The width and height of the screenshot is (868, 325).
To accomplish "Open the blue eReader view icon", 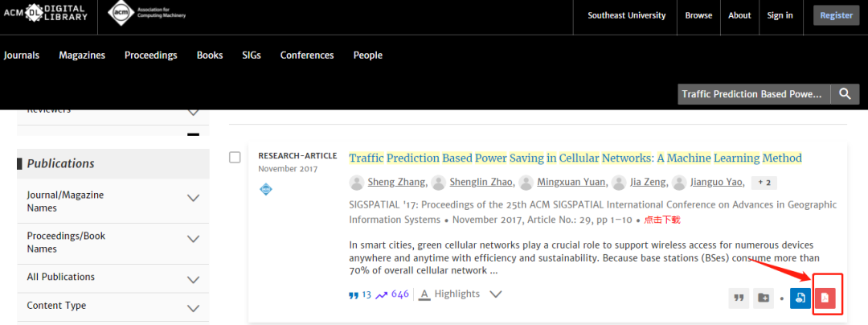I will tap(800, 298).
